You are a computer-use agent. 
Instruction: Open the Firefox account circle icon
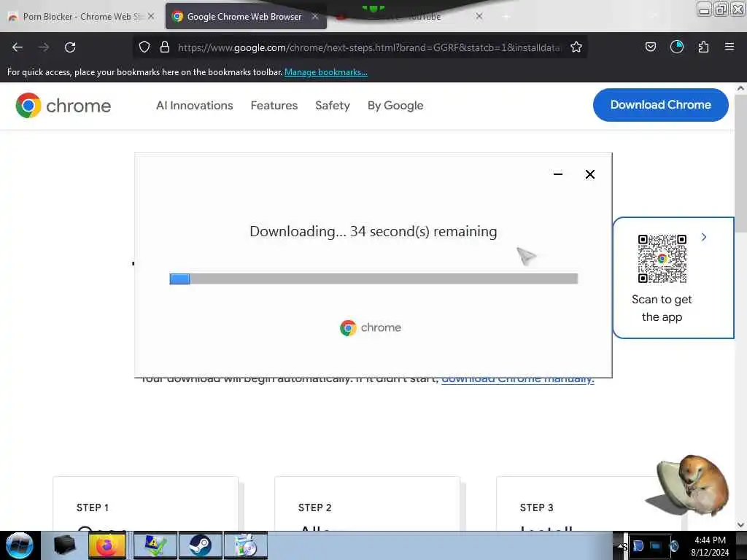point(676,47)
